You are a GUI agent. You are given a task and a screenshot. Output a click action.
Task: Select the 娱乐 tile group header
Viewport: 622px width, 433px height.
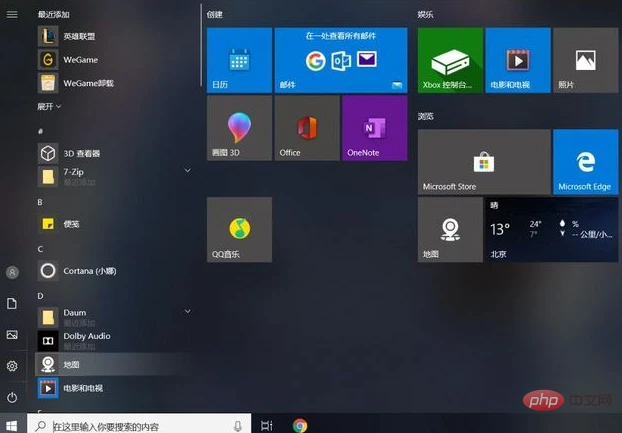(x=425, y=15)
